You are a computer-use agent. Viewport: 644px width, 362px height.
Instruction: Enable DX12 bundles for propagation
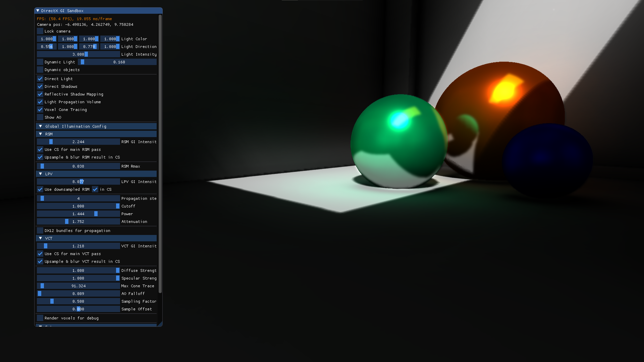point(40,231)
